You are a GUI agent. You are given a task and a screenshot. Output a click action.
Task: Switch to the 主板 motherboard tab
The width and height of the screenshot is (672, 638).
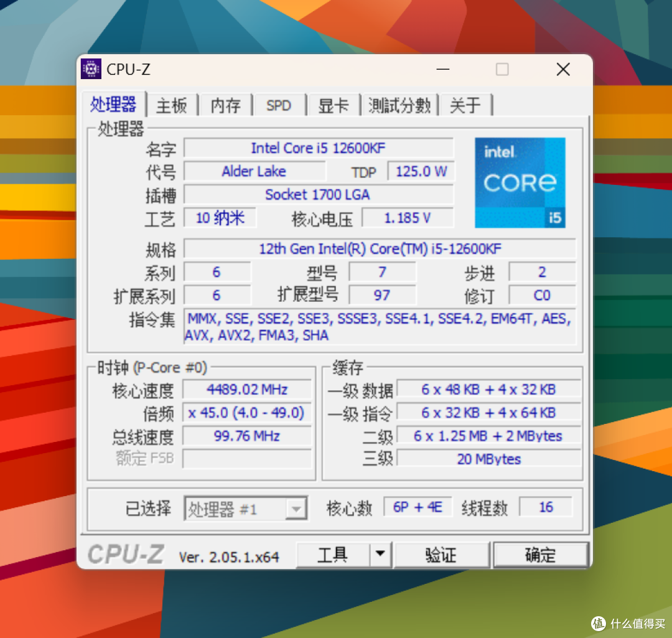point(172,105)
